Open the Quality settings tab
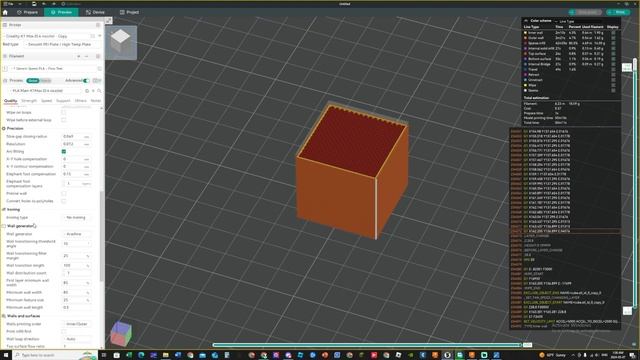The width and height of the screenshot is (640, 360). click(x=11, y=100)
